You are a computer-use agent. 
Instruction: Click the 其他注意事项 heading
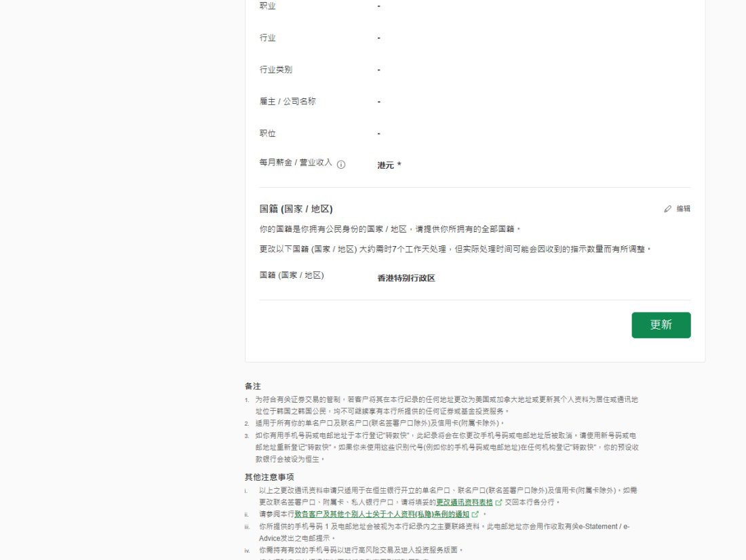pos(269,477)
